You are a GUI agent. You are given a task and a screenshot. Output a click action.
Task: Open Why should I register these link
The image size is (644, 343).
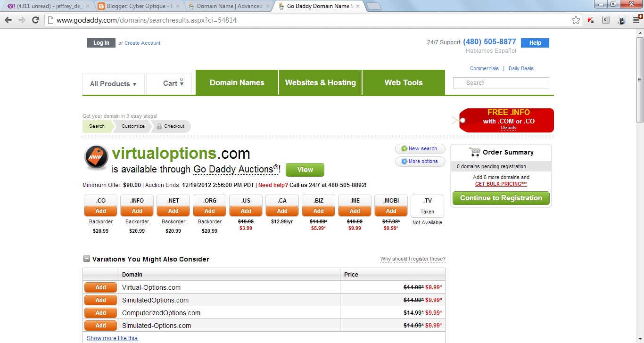pyautogui.click(x=413, y=259)
